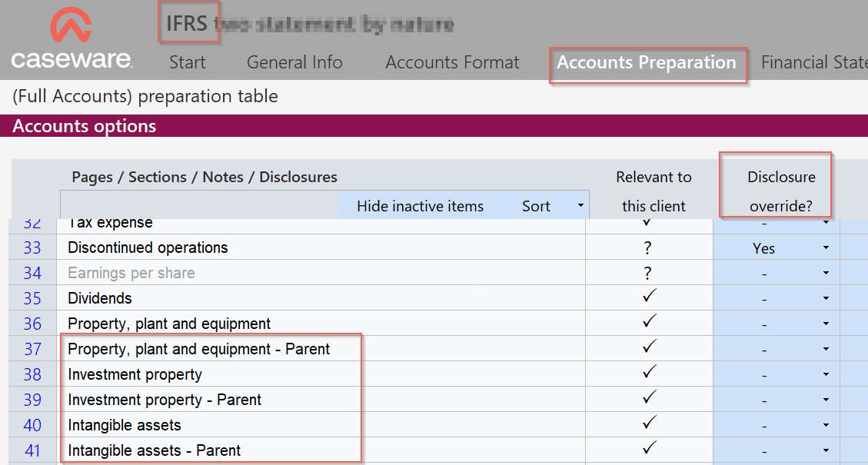The image size is (868, 465).
Task: Open override dropdown for Investment property - Parent
Action: [x=826, y=400]
